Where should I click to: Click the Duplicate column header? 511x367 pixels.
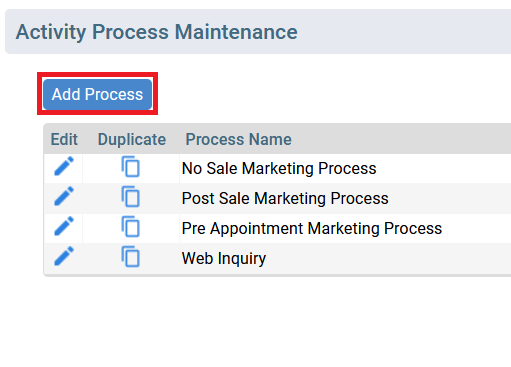click(x=132, y=139)
